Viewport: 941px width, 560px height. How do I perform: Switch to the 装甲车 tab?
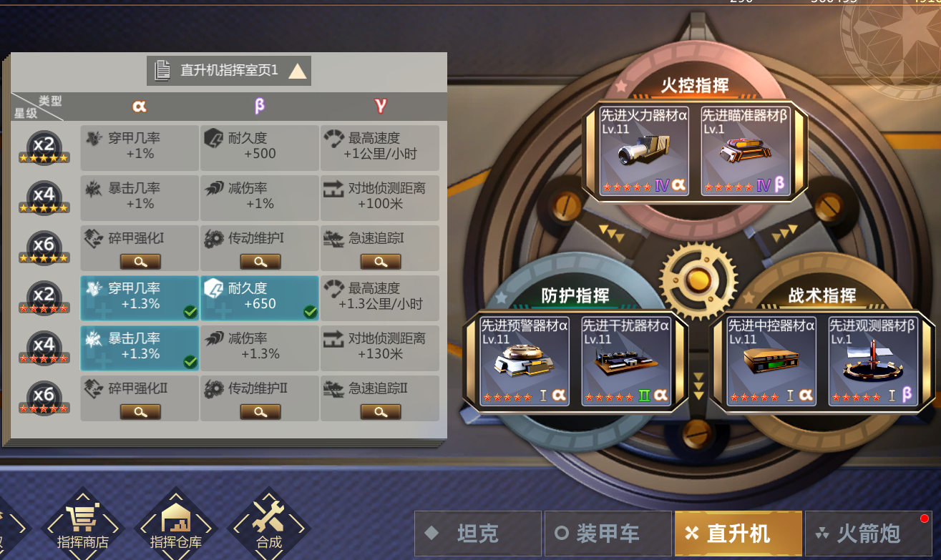[x=608, y=534]
